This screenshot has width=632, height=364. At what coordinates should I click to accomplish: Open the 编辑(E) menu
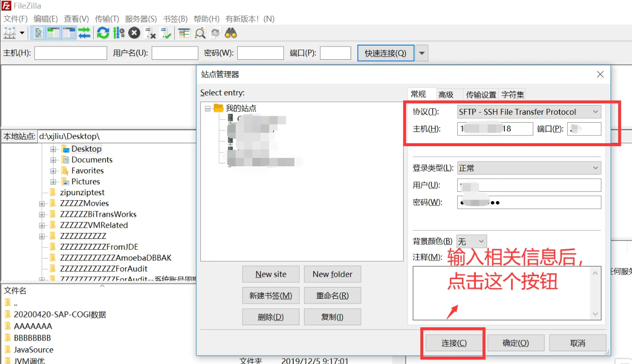(46, 19)
